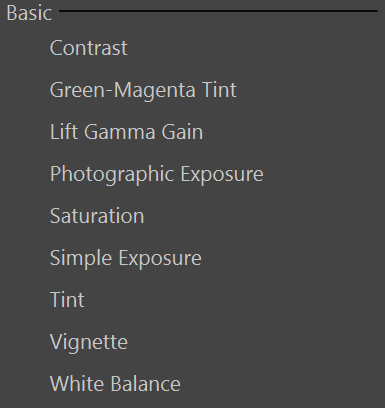Choose the Saturation item
Image resolution: width=385 pixels, height=408 pixels.
coord(97,216)
